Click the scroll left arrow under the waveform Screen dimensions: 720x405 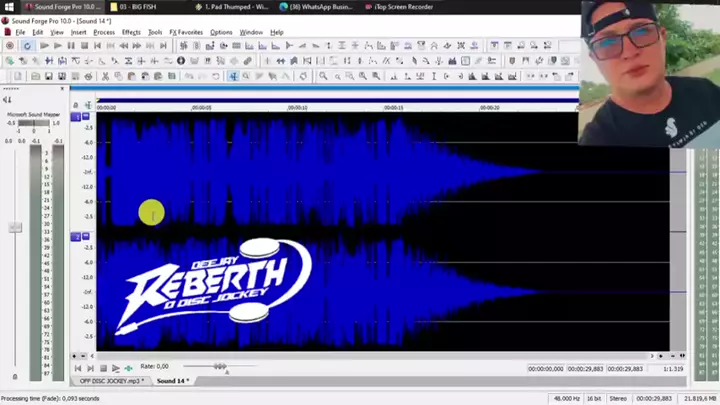point(92,356)
